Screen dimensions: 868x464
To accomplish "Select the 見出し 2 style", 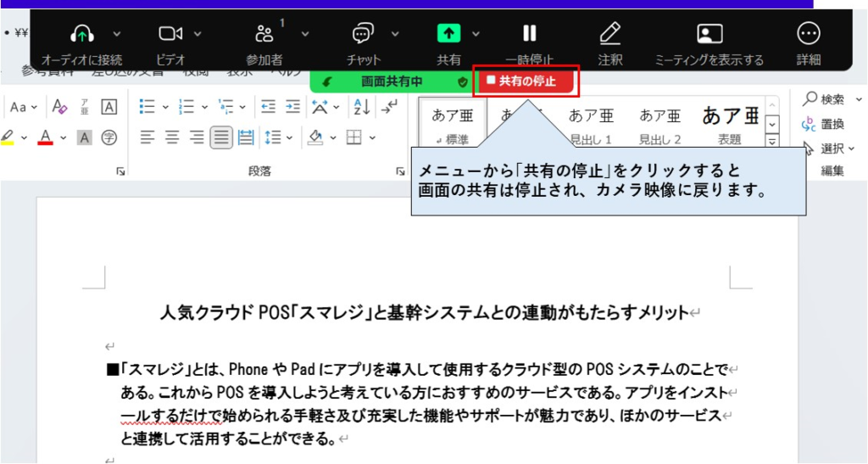I will (659, 126).
